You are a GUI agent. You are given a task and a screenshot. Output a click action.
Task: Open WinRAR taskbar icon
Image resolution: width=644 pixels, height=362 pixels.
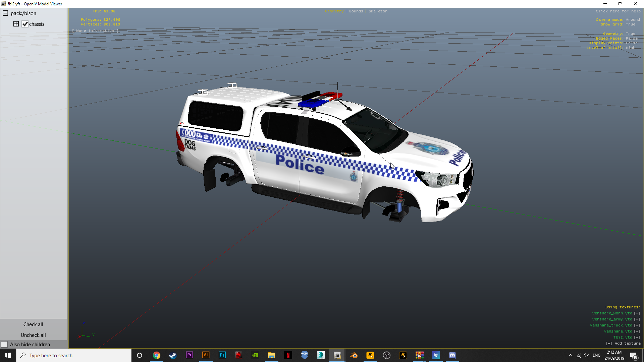(419, 355)
